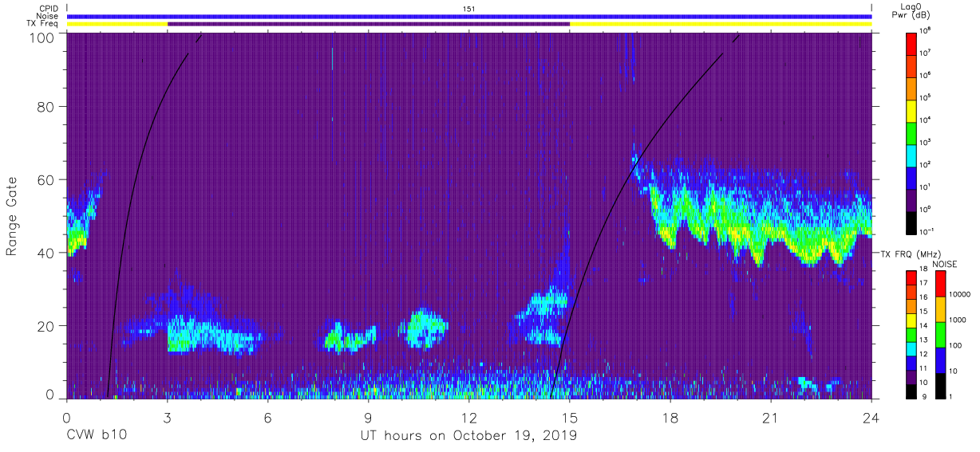This screenshot has height=452, width=980.
Task: Click the CPID value 151
Action: pyautogui.click(x=468, y=9)
